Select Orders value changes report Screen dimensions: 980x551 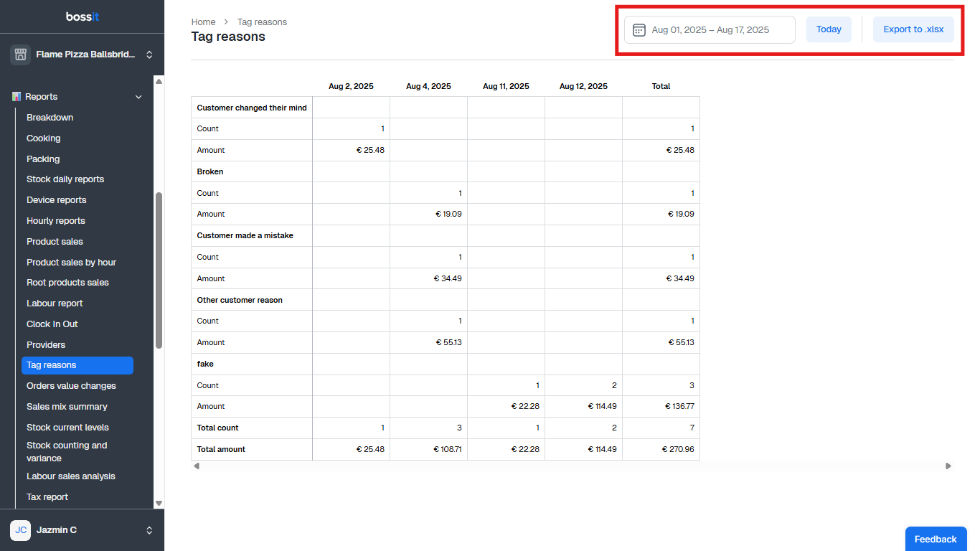click(71, 386)
